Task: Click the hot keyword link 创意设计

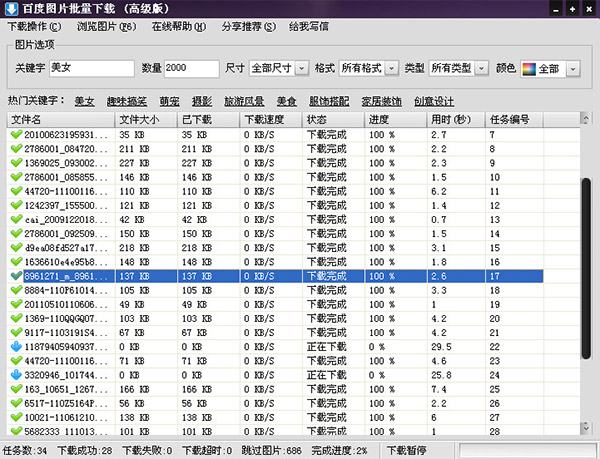Action: [434, 101]
